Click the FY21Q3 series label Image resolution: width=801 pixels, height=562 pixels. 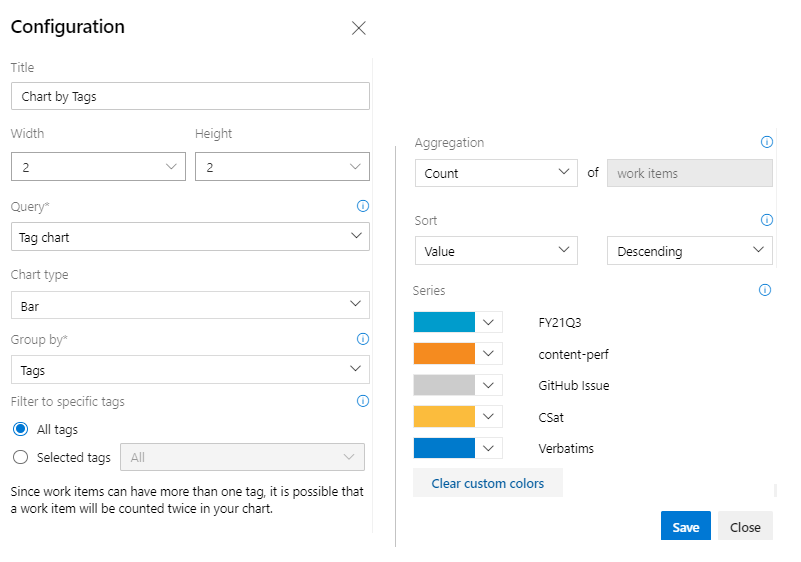click(560, 322)
